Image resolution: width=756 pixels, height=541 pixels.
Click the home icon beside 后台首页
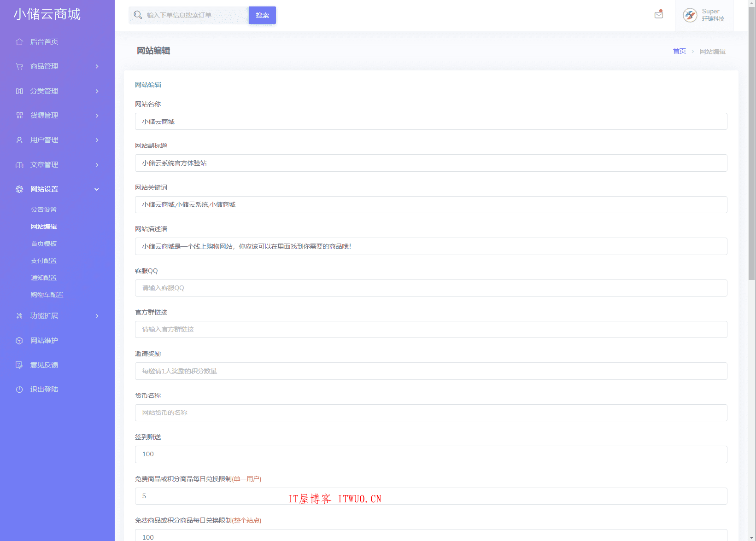click(19, 42)
